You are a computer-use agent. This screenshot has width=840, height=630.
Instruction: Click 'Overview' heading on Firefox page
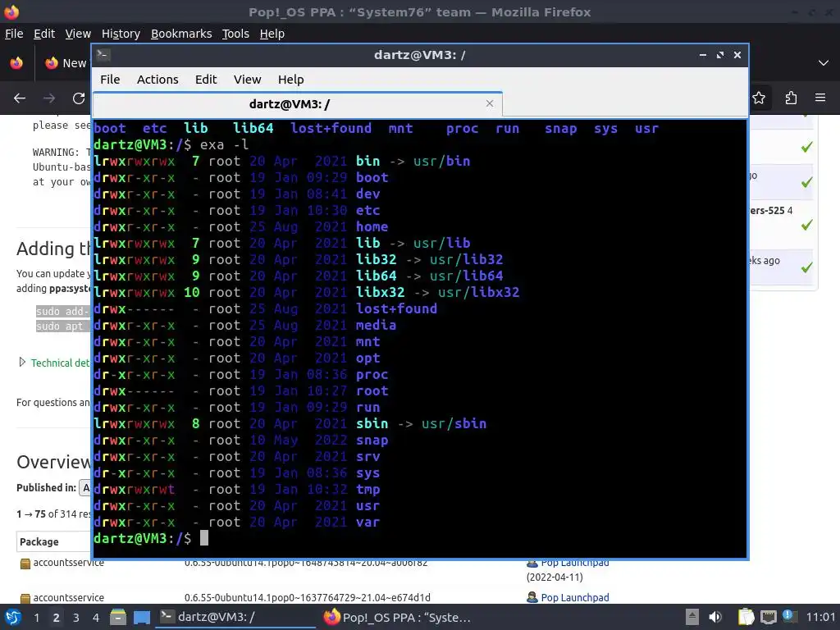(53, 462)
